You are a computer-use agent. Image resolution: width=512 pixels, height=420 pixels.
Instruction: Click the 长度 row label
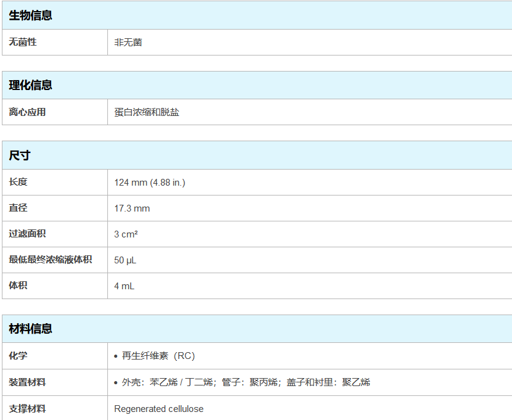coord(18,182)
